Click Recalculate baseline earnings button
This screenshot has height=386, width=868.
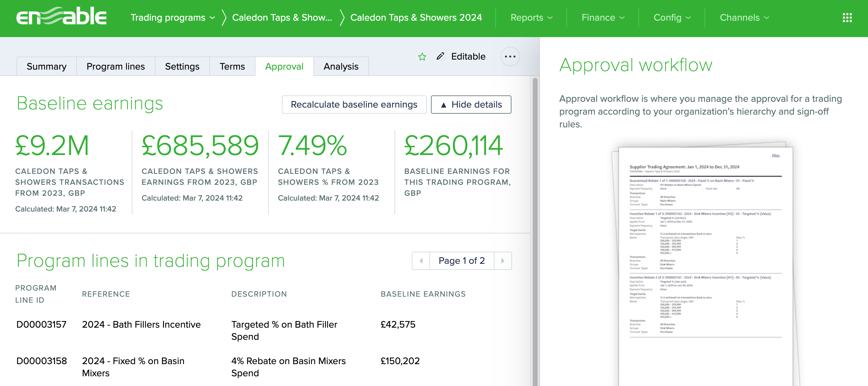[354, 105]
